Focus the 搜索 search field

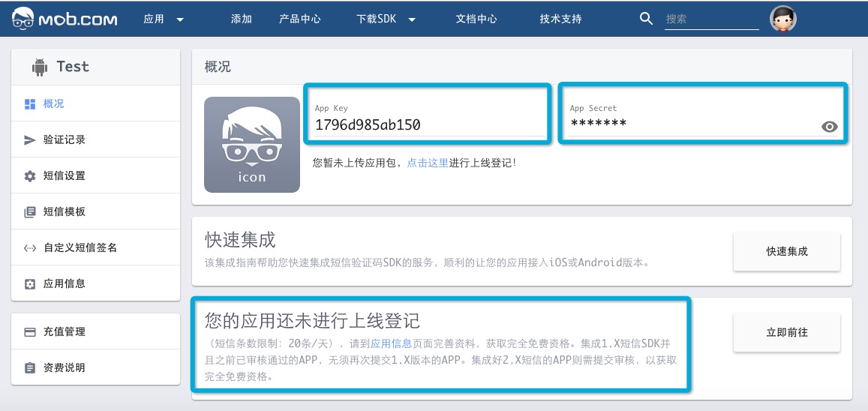tap(711, 19)
